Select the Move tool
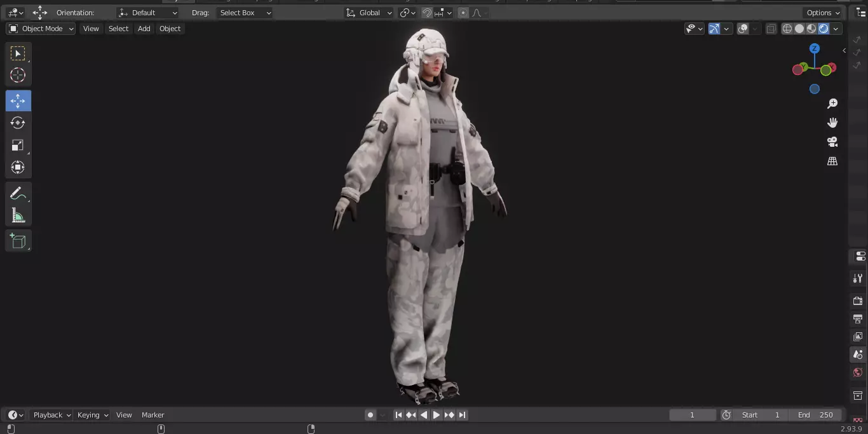The height and width of the screenshot is (434, 868). pos(18,101)
